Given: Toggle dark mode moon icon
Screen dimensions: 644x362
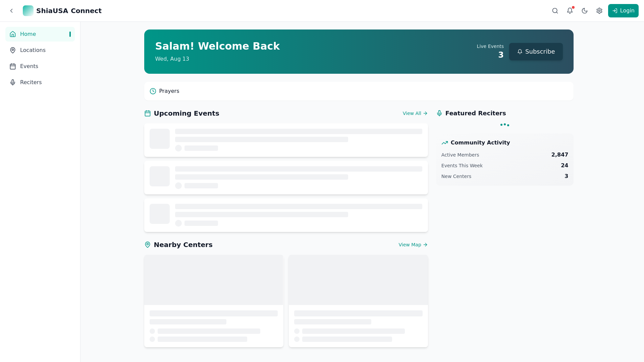Looking at the screenshot, I should tap(585, 11).
